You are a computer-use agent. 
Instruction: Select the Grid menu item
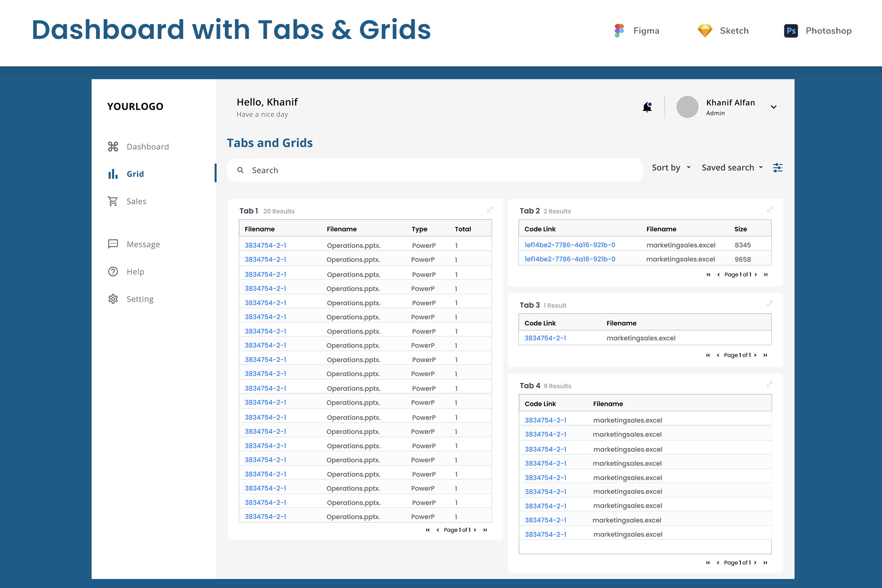135,174
